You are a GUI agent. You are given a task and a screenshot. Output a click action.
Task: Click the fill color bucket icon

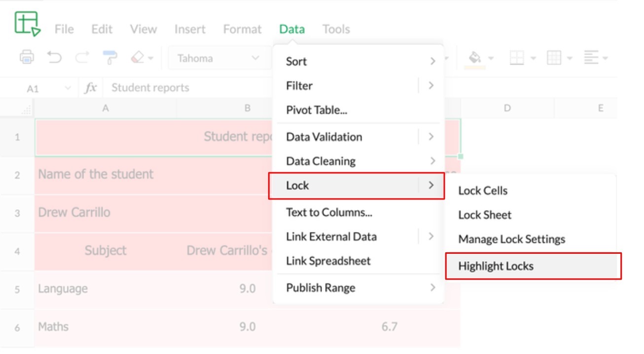point(475,58)
